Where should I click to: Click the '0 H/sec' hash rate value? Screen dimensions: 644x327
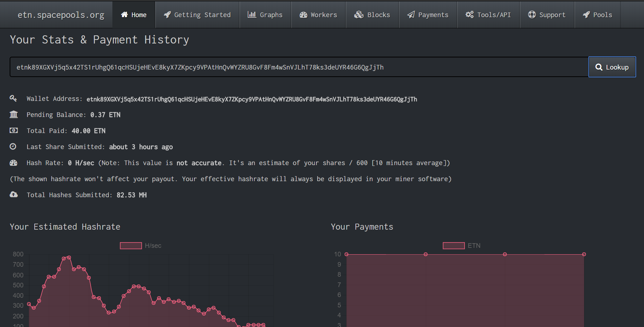click(81, 163)
